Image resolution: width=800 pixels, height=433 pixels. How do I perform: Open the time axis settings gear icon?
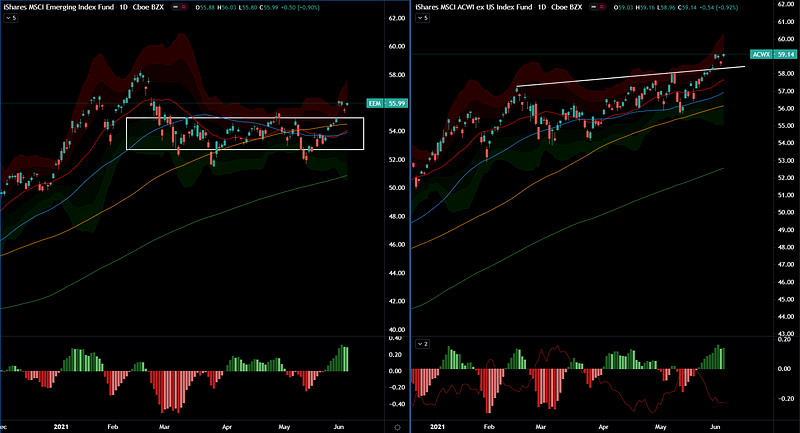pos(397,426)
